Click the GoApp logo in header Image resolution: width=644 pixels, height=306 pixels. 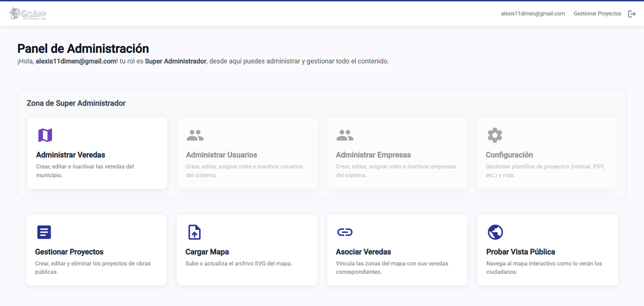click(28, 14)
